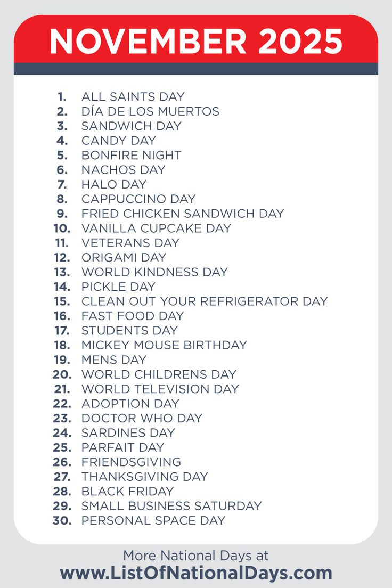Click the "More National Days at" text
Image resolution: width=392 pixels, height=588 pixels.
click(196, 556)
